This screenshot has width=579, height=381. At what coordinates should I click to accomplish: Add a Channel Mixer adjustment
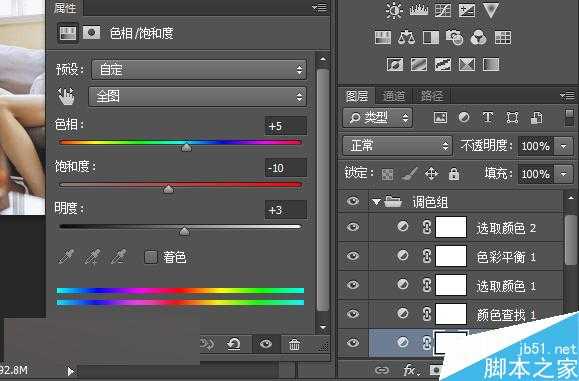[x=479, y=37]
